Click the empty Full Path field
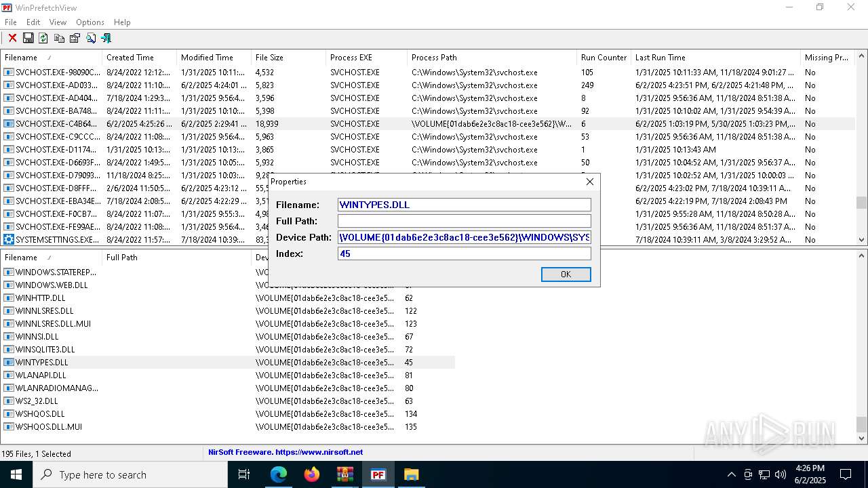Viewport: 868px width, 488px height. click(465, 221)
